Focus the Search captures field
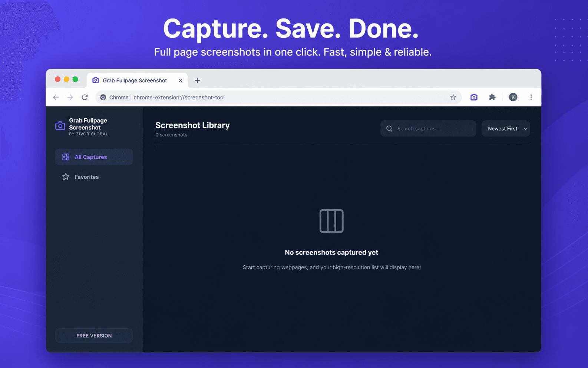The height and width of the screenshot is (368, 588). tap(428, 128)
